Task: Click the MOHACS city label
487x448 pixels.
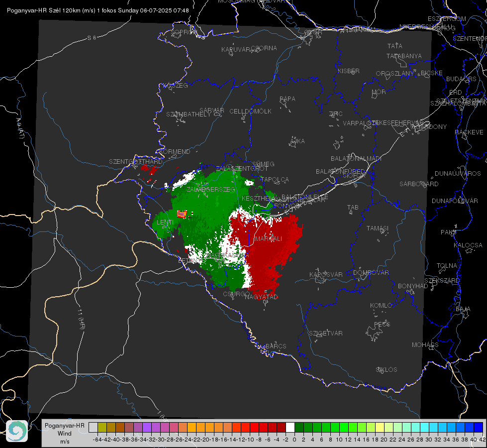Action: (425, 345)
